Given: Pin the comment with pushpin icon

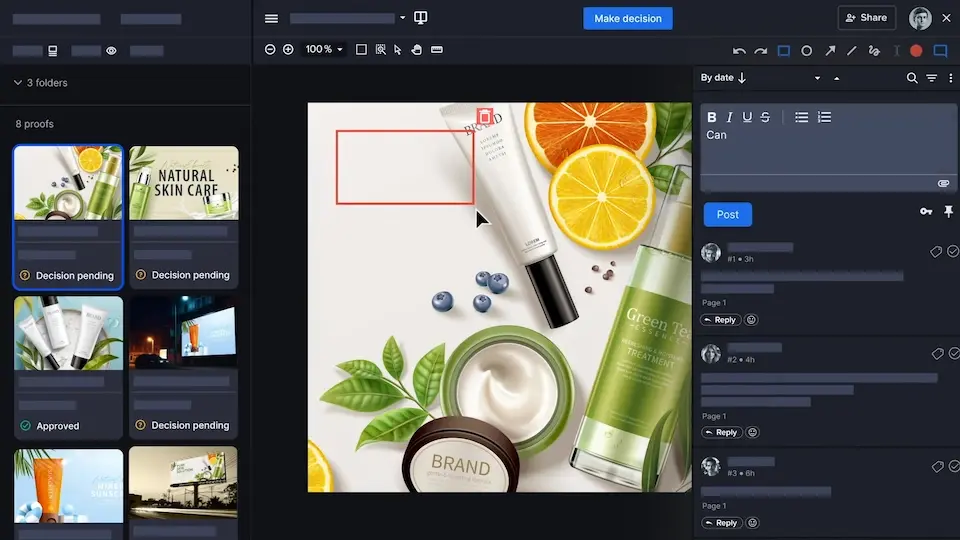Looking at the screenshot, I should (x=947, y=212).
